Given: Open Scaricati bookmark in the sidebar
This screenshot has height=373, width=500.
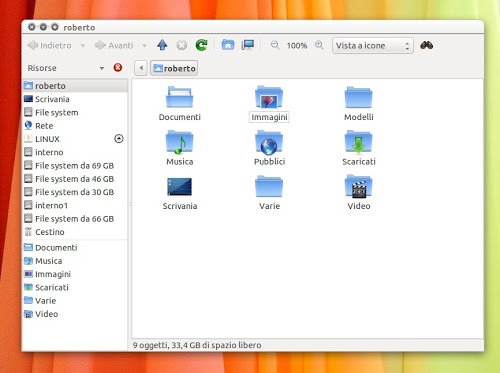Looking at the screenshot, I should coord(75,287).
